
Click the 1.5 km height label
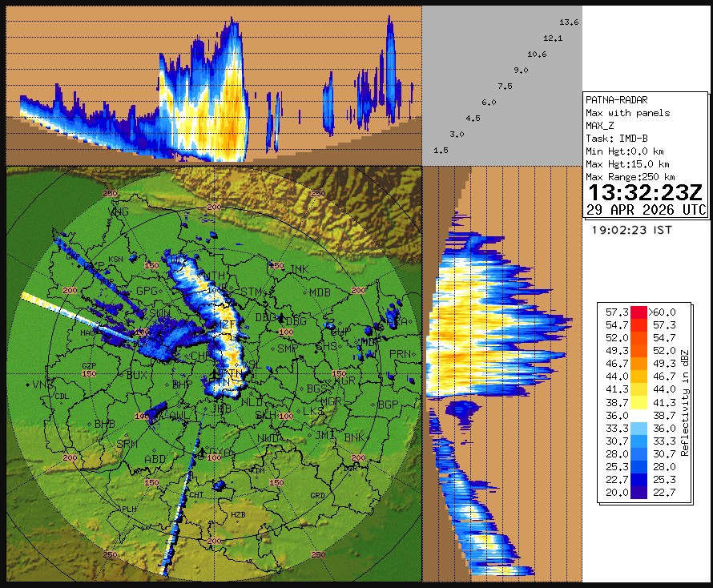point(441,151)
